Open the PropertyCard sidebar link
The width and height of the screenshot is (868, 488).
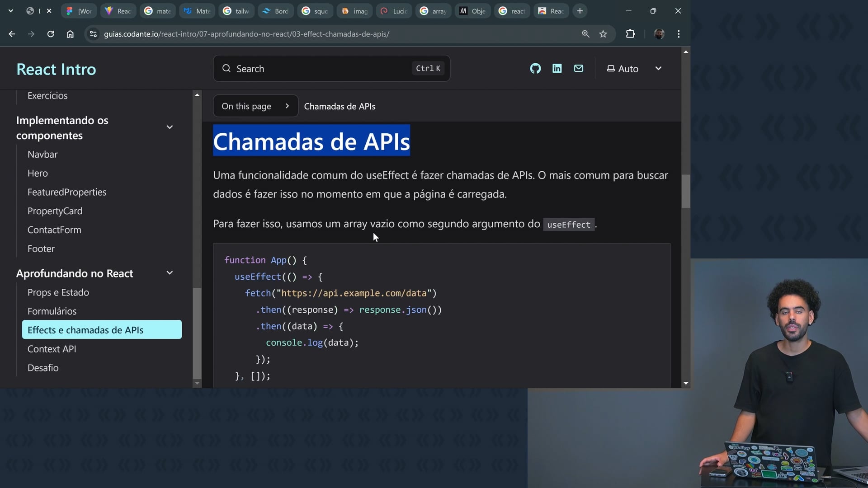pyautogui.click(x=55, y=211)
